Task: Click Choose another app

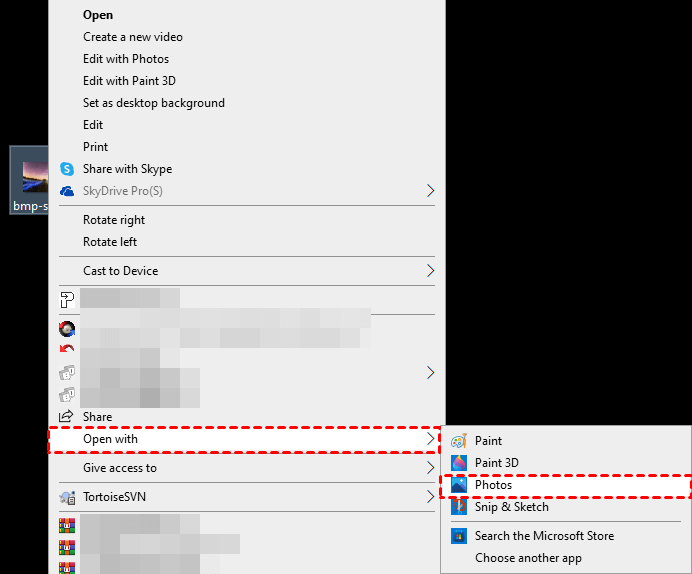Action: coord(528,558)
